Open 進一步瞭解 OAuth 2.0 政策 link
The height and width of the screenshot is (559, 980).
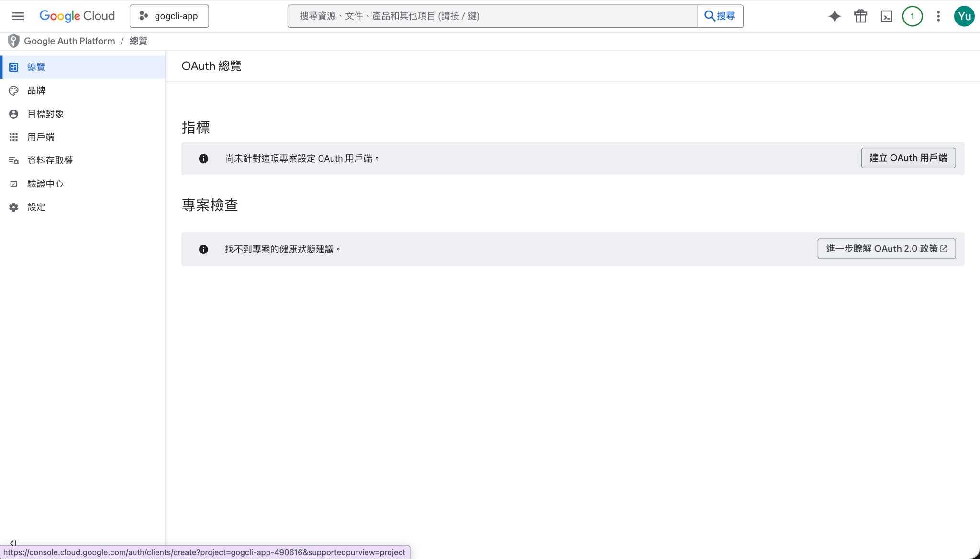886,249
